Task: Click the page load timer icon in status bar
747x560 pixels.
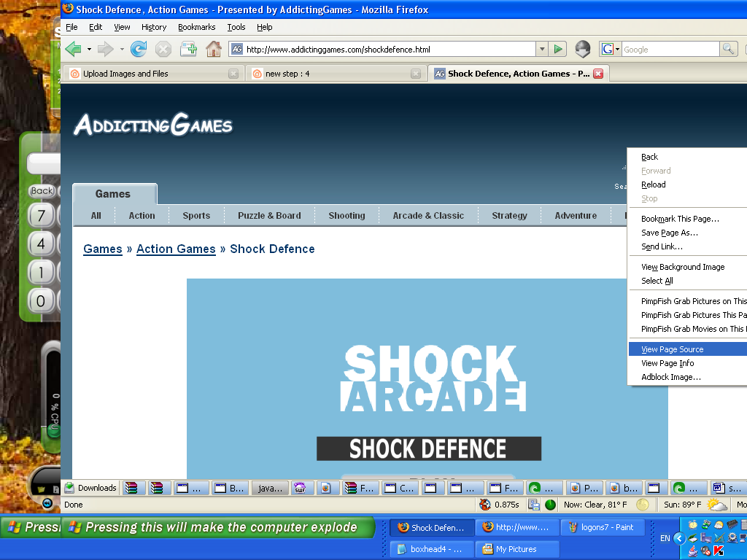Action: 485,505
